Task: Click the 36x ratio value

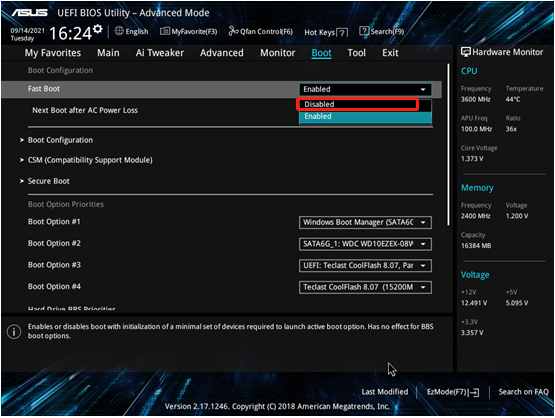Action: click(x=511, y=129)
